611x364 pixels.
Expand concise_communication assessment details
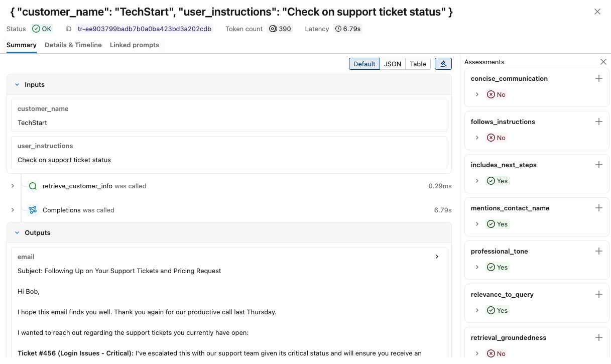pyautogui.click(x=477, y=94)
